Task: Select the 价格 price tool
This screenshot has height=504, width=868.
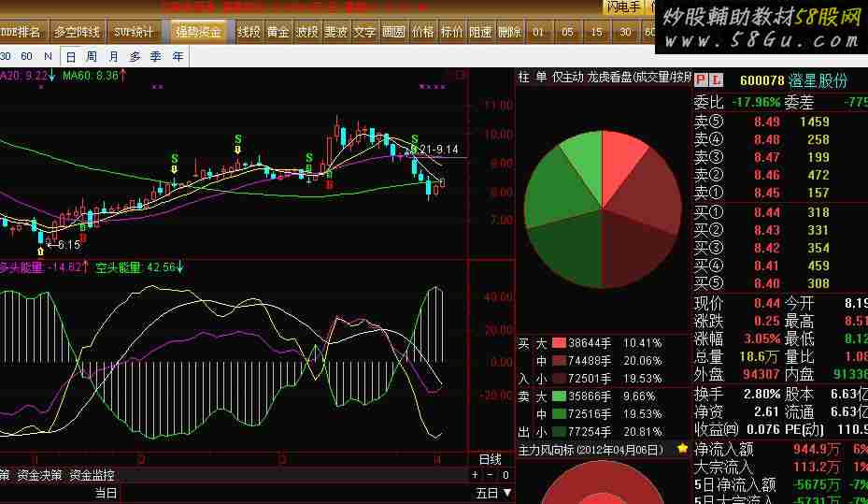Action: click(x=422, y=32)
